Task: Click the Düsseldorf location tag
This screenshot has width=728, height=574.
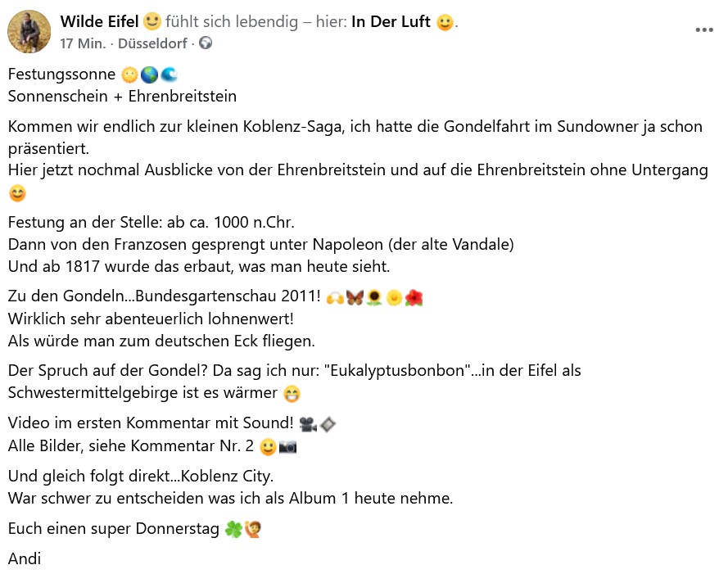Action: point(154,43)
